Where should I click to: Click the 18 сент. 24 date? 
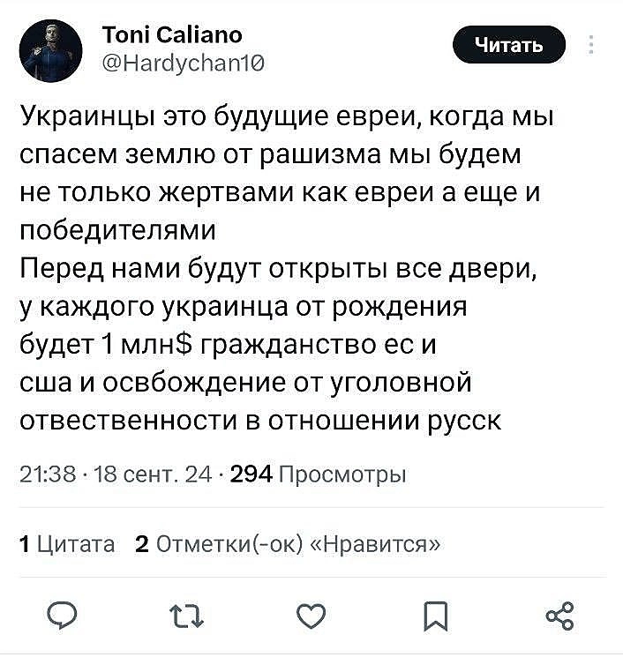tap(158, 475)
